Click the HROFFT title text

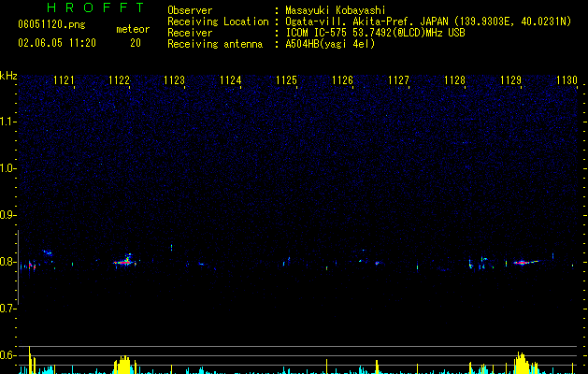point(96,7)
